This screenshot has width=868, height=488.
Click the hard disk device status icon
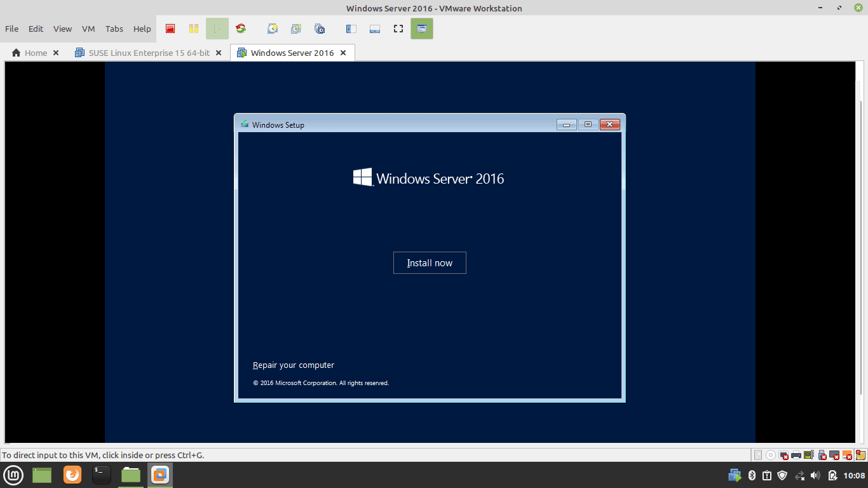coord(758,455)
